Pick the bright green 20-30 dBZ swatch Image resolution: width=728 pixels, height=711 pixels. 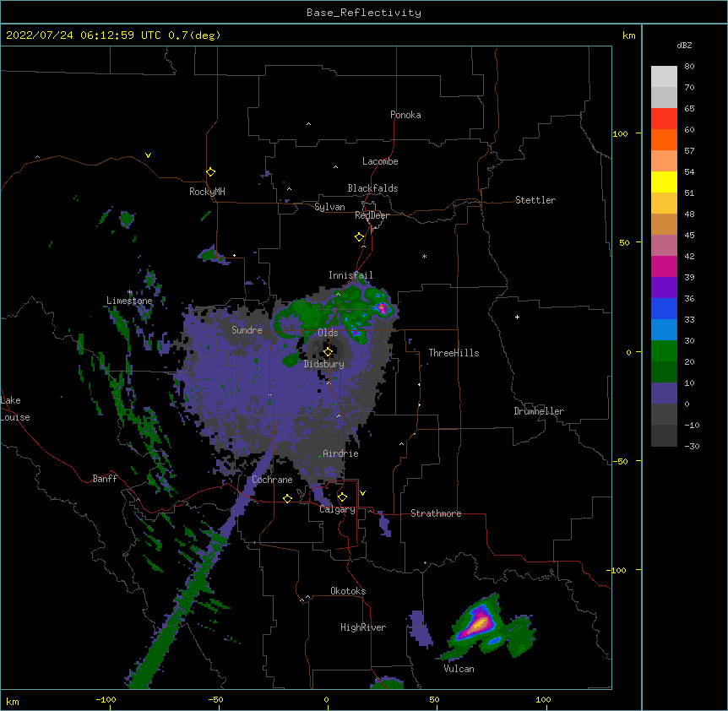[664, 351]
